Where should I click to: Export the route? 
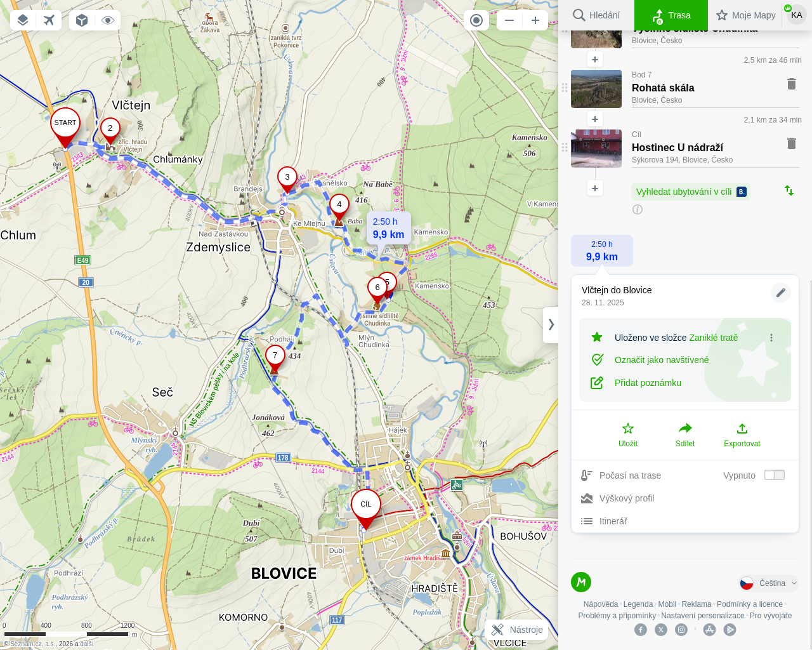(742, 435)
